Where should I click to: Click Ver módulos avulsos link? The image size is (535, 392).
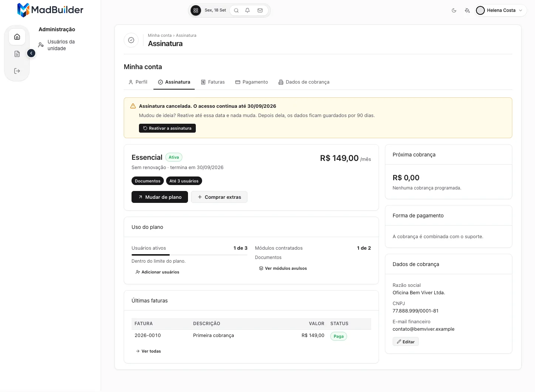tap(283, 268)
